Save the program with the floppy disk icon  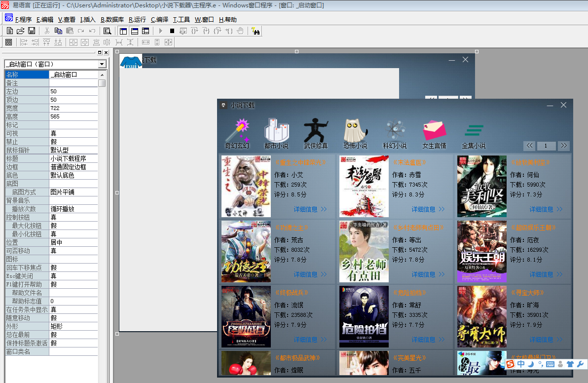point(32,31)
